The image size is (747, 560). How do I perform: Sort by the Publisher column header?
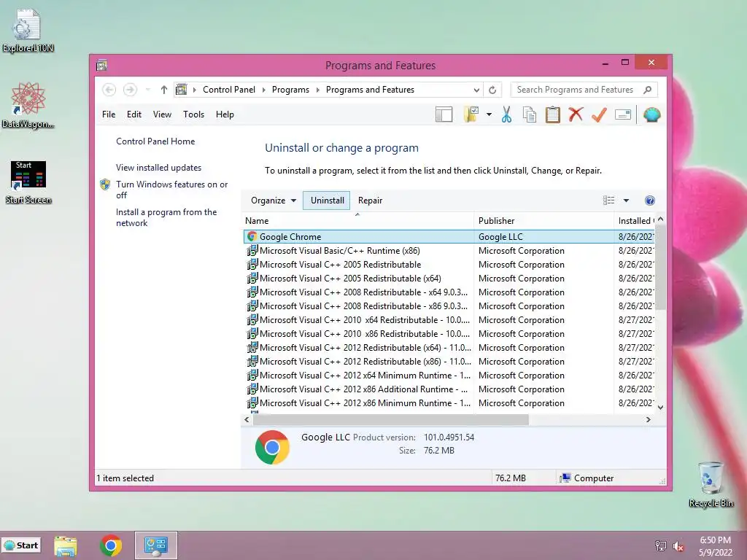[544, 220]
